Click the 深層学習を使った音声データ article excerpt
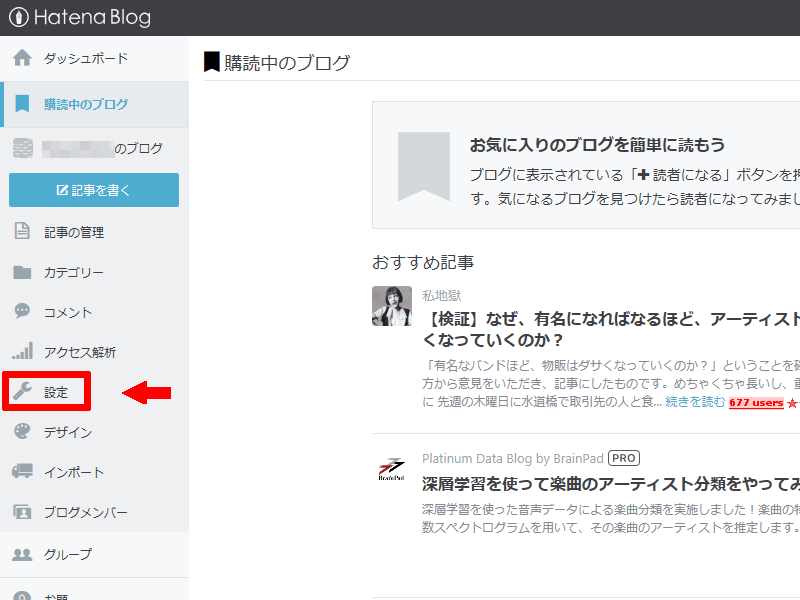The height and width of the screenshot is (600, 800). click(611, 518)
